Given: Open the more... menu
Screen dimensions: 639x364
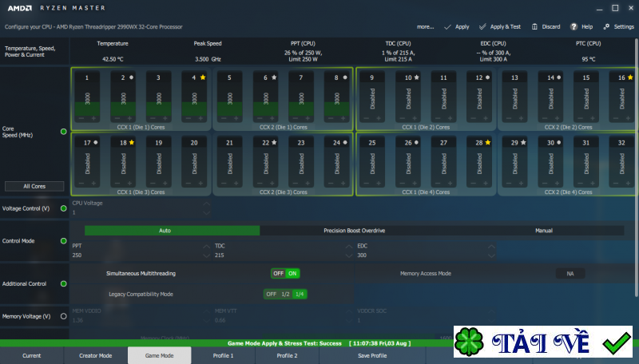Looking at the screenshot, I should pos(425,27).
